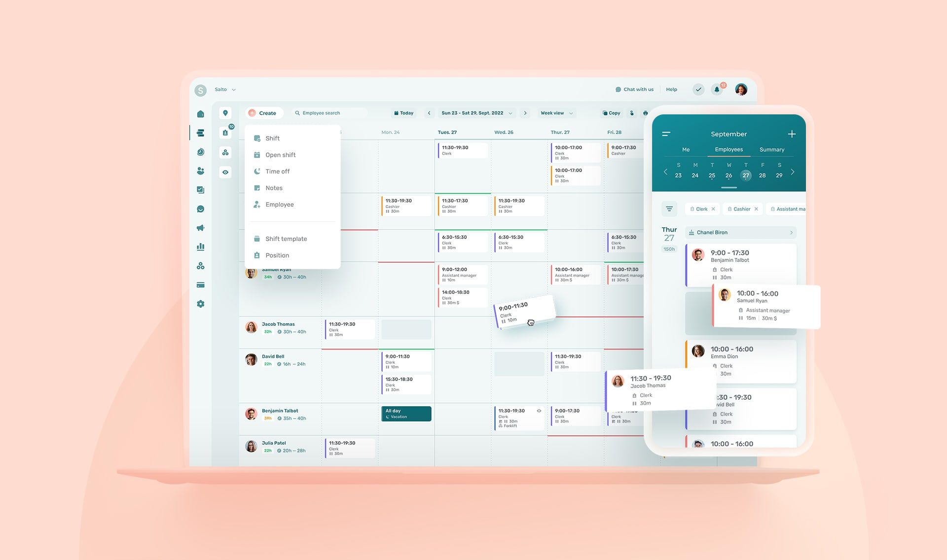Click the Shift template icon in Create menu
Viewport: 947px width, 560px height.
pyautogui.click(x=257, y=238)
